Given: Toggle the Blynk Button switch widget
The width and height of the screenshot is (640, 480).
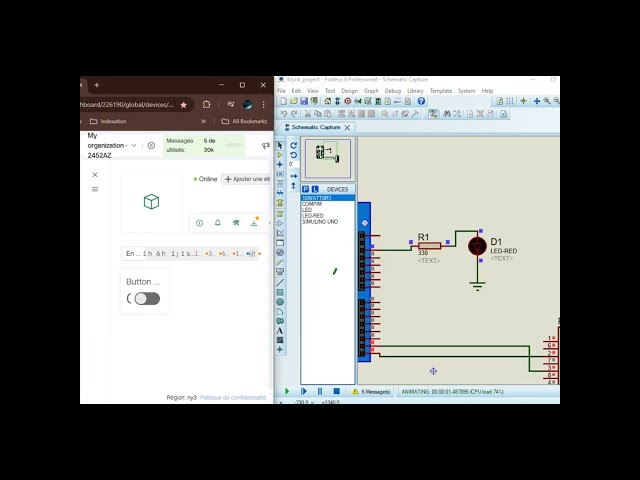Looking at the screenshot, I should (x=147, y=299).
